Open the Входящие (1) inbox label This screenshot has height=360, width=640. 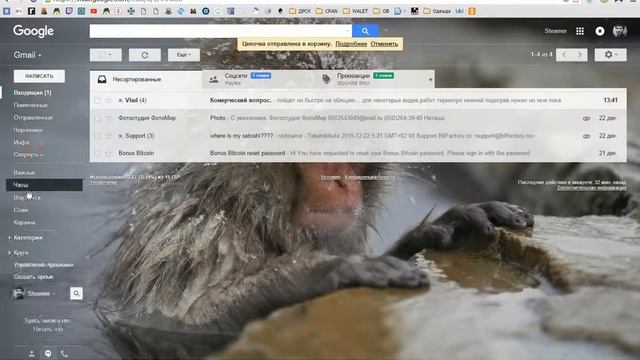pyautogui.click(x=32, y=93)
